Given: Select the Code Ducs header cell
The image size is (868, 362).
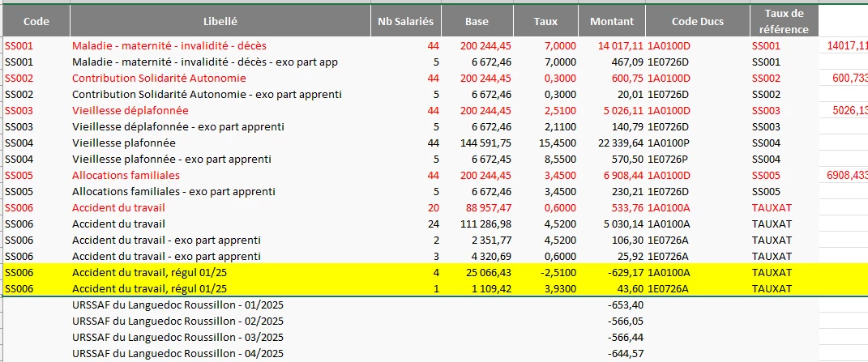Looking at the screenshot, I should pos(696,21).
